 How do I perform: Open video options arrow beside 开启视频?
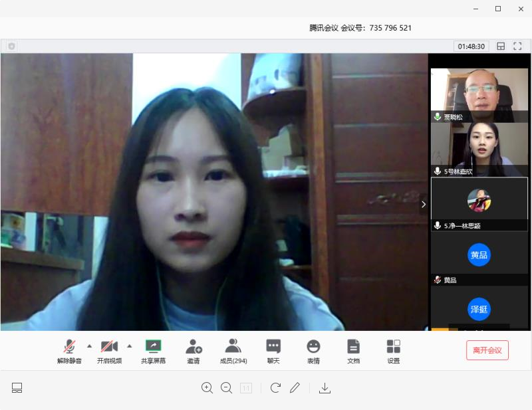point(130,346)
